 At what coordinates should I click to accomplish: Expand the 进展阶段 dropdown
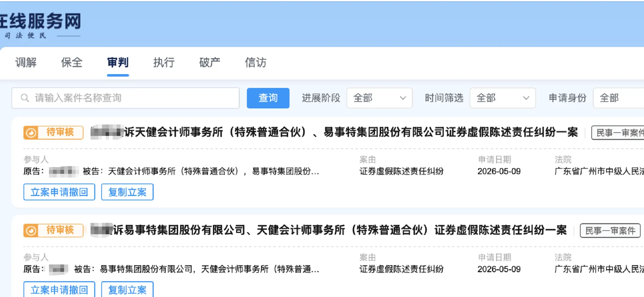point(379,98)
